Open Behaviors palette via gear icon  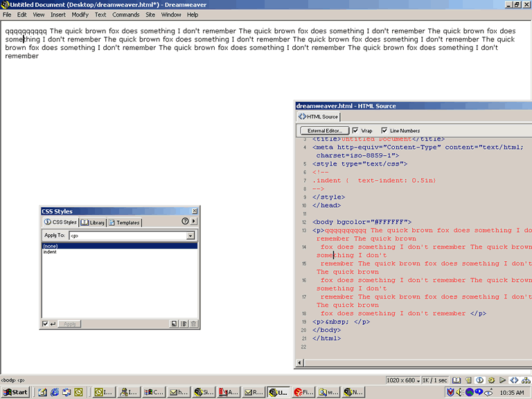pyautogui.click(x=491, y=380)
